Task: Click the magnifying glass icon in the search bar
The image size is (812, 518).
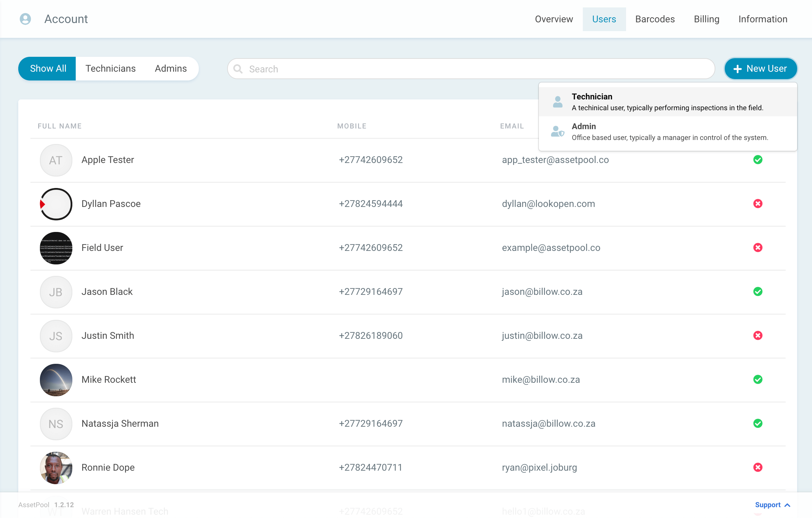Action: pyautogui.click(x=238, y=69)
